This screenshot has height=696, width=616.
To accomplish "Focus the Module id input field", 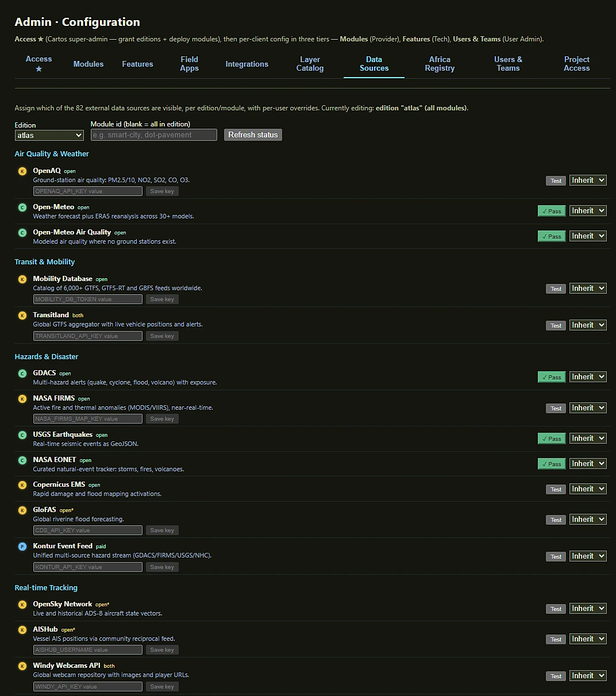I will pyautogui.click(x=154, y=135).
